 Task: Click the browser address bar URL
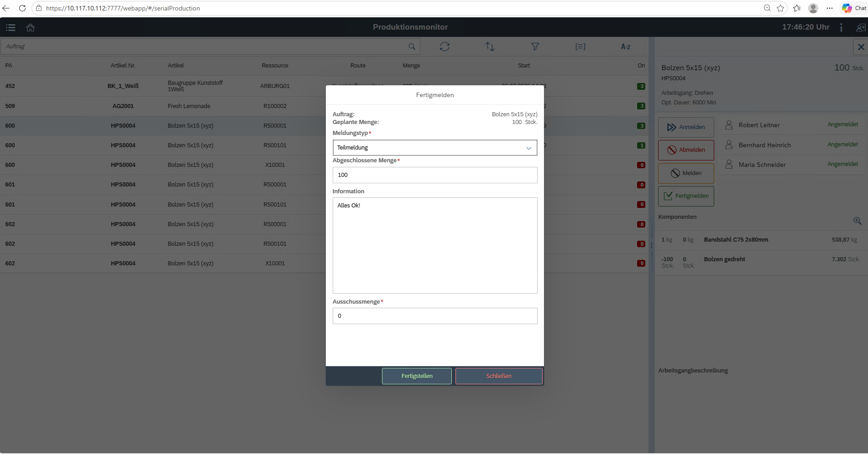[x=123, y=8]
